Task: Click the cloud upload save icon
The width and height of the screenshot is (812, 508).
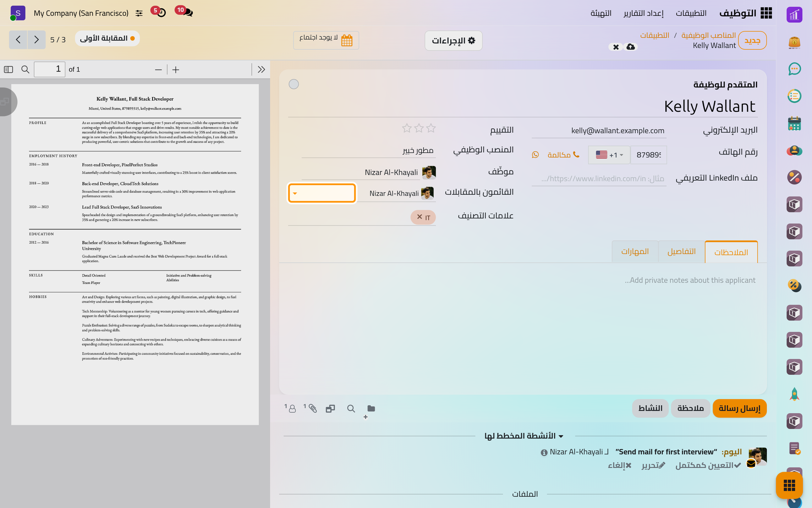Action: coord(631,47)
